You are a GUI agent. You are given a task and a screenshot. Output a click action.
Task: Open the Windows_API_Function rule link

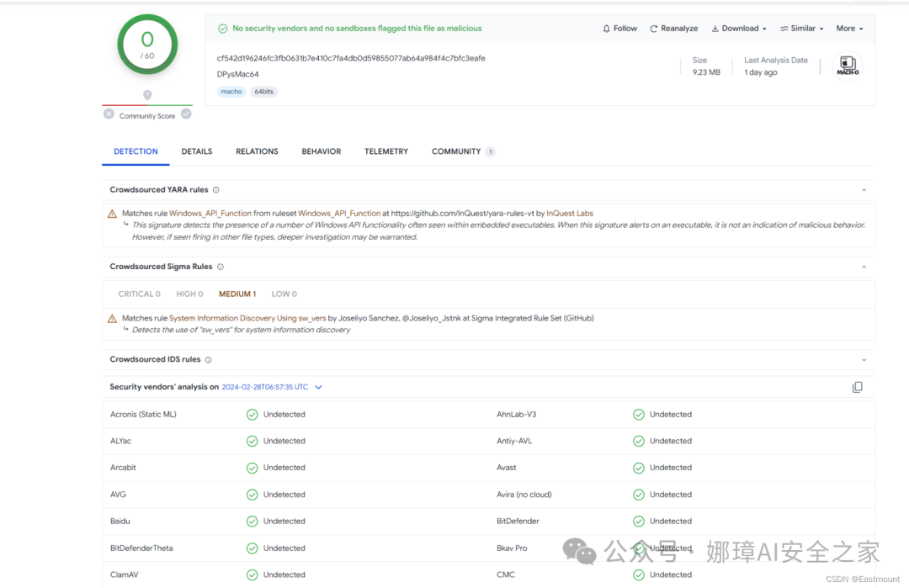(210, 214)
